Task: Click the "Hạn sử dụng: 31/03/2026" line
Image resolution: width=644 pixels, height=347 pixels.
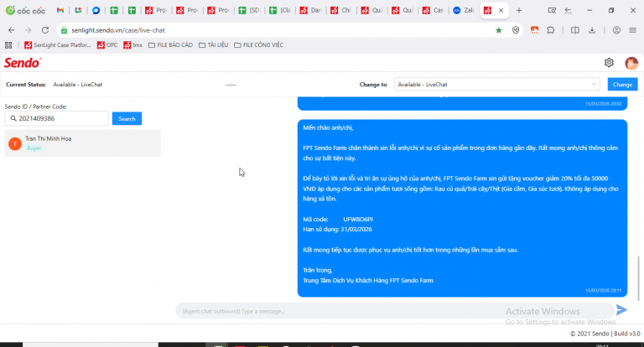Action: click(x=337, y=230)
